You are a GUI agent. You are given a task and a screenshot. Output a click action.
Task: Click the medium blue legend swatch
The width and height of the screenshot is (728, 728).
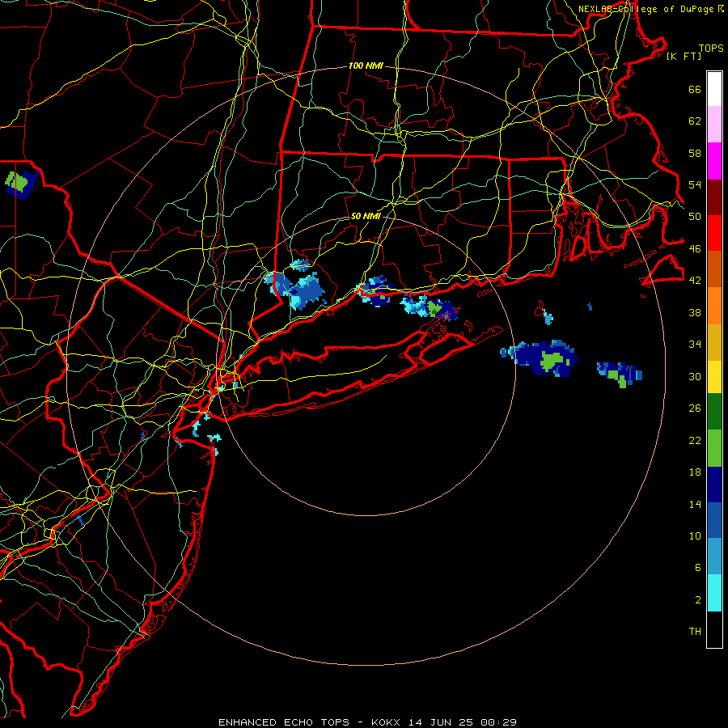pos(714,520)
